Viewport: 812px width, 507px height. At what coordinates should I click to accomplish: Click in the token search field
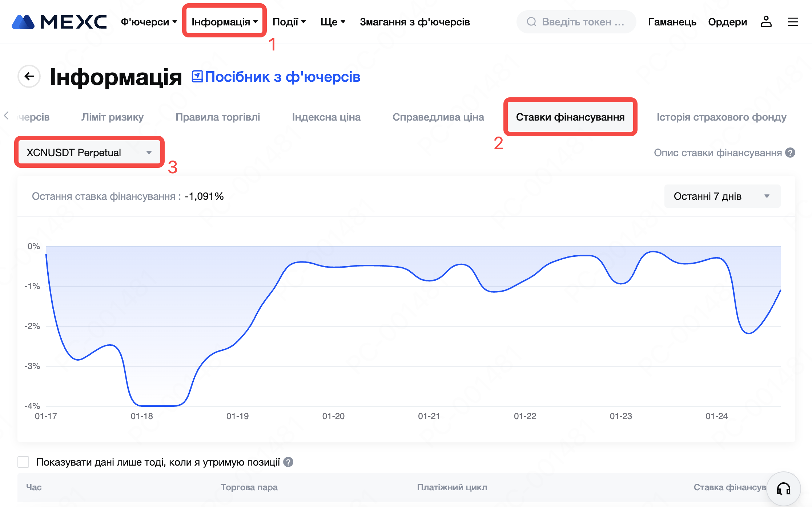[x=582, y=22]
